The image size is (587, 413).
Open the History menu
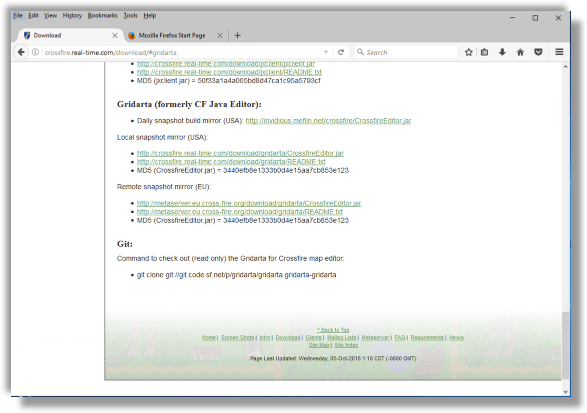[72, 15]
